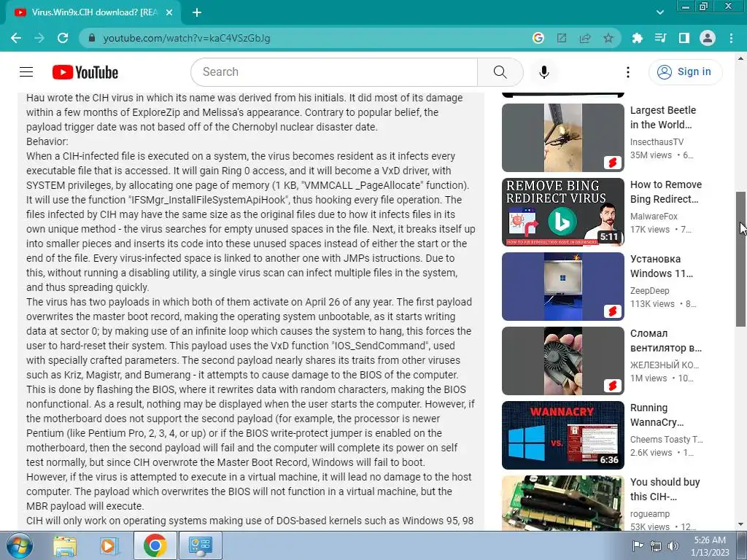Visit the rogueamp channel
This screenshot has width=747, height=560.
(650, 514)
